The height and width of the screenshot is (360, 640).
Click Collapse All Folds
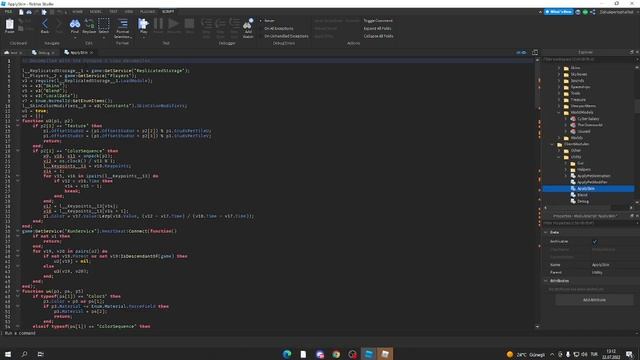click(x=378, y=36)
